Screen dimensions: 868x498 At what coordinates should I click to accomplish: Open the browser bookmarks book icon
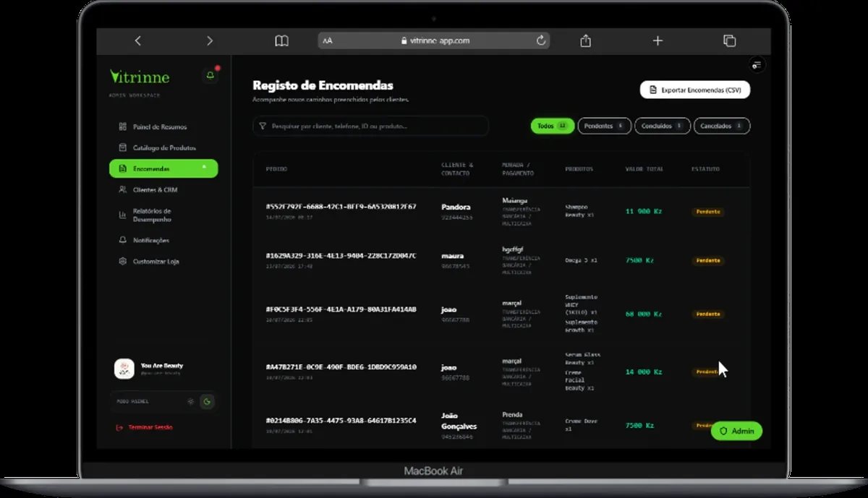click(281, 41)
